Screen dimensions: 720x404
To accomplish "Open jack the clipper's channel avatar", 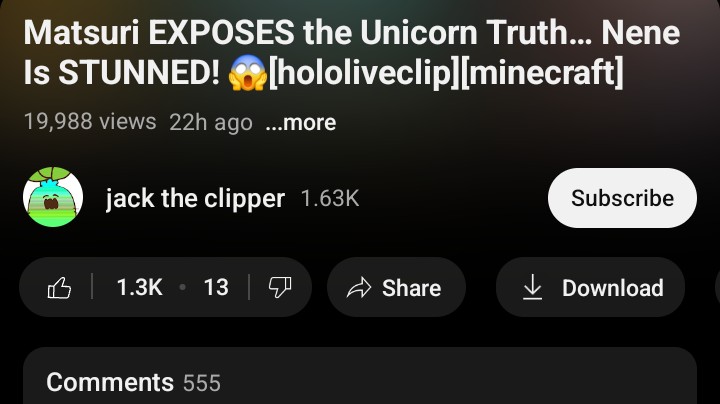I will coord(53,197).
